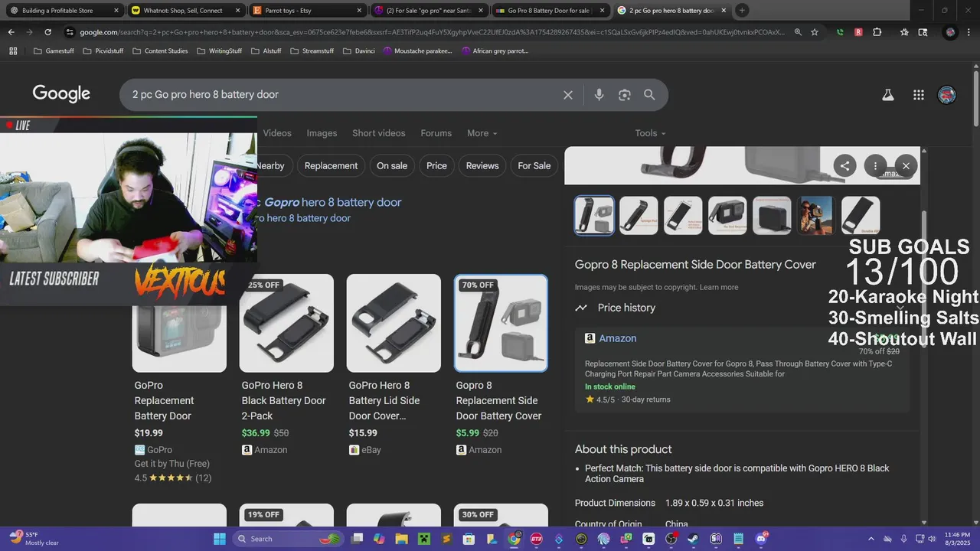This screenshot has height=551, width=980.
Task: Apply the Replacement filter chip
Action: coord(331,165)
